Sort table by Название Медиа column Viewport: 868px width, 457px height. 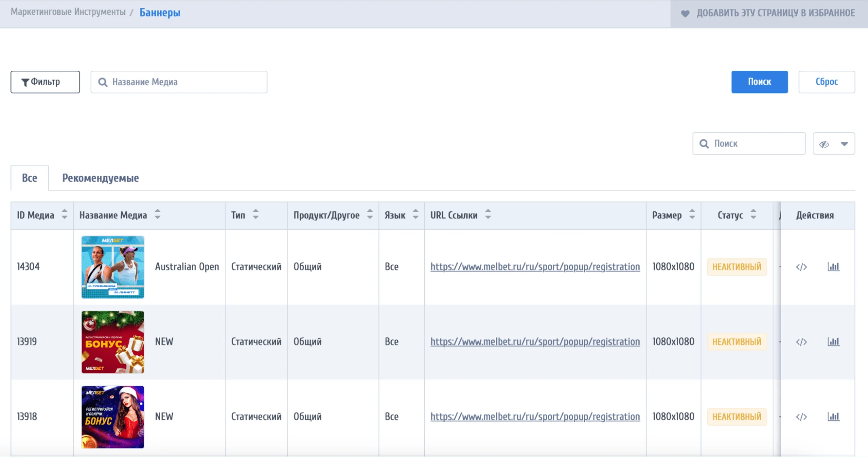coord(157,214)
